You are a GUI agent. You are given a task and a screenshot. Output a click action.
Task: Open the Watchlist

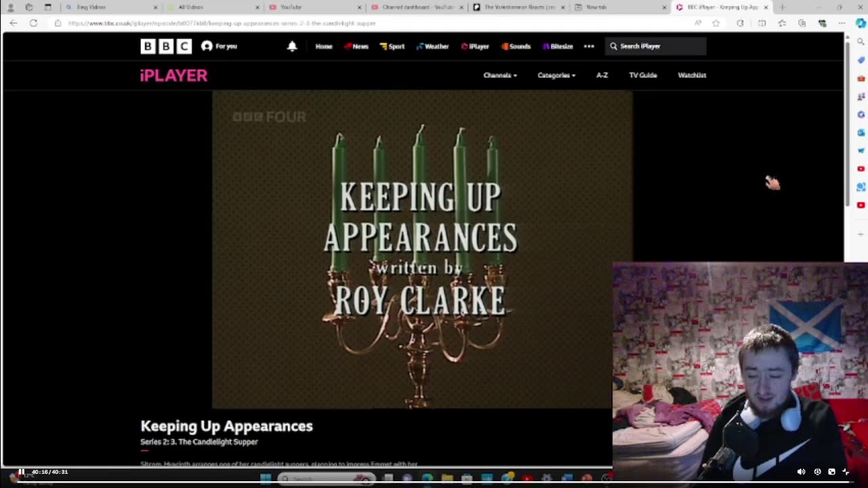tap(692, 75)
